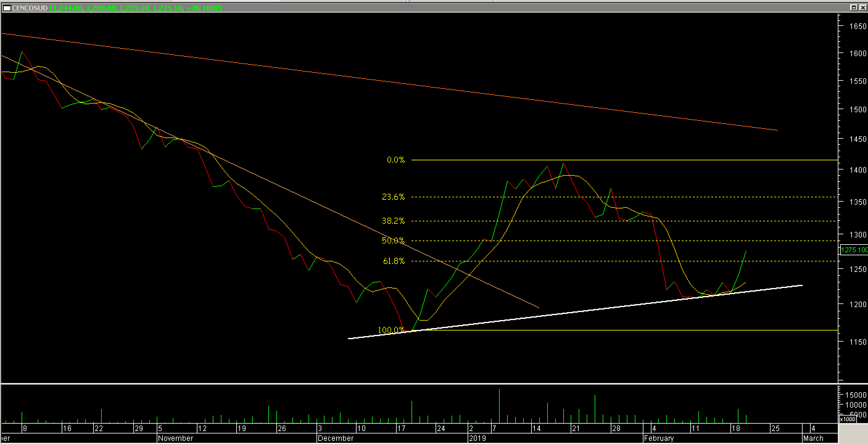Screen dimensions: 868x444
Task: Select the 61.8% Fibonacci retracement label
Action: click(x=394, y=261)
